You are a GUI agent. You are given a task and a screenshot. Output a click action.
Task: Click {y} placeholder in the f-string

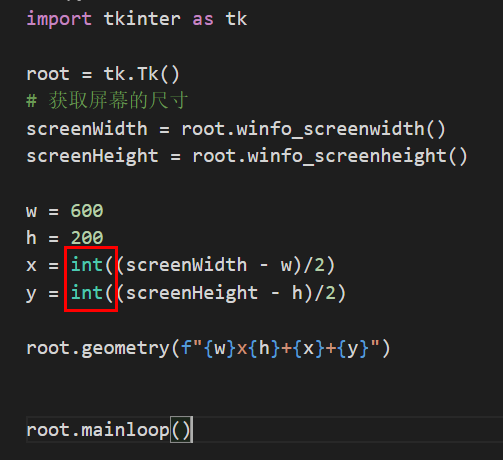pos(353,349)
